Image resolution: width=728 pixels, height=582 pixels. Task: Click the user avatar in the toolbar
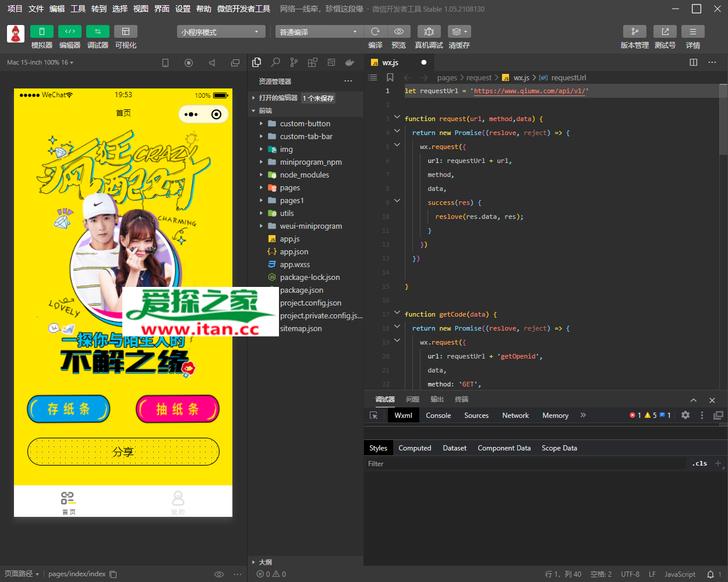point(16,34)
